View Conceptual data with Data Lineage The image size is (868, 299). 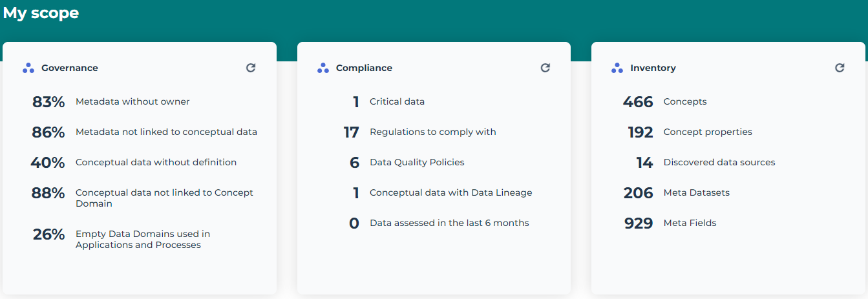(x=450, y=193)
